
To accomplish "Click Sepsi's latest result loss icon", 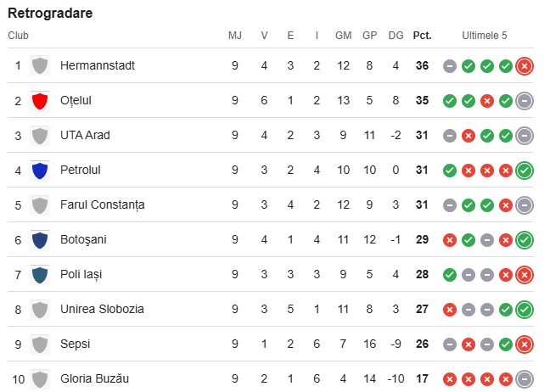I will (525, 344).
